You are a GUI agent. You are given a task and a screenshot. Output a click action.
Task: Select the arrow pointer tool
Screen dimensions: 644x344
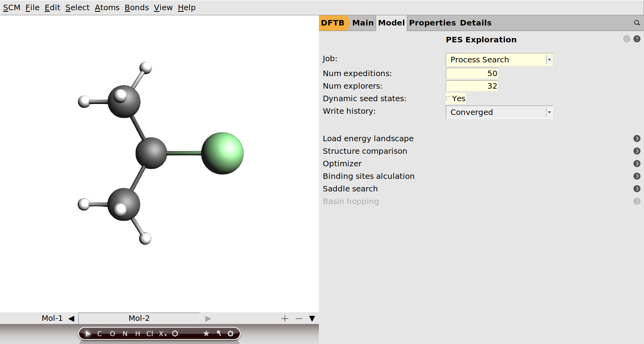(88, 333)
